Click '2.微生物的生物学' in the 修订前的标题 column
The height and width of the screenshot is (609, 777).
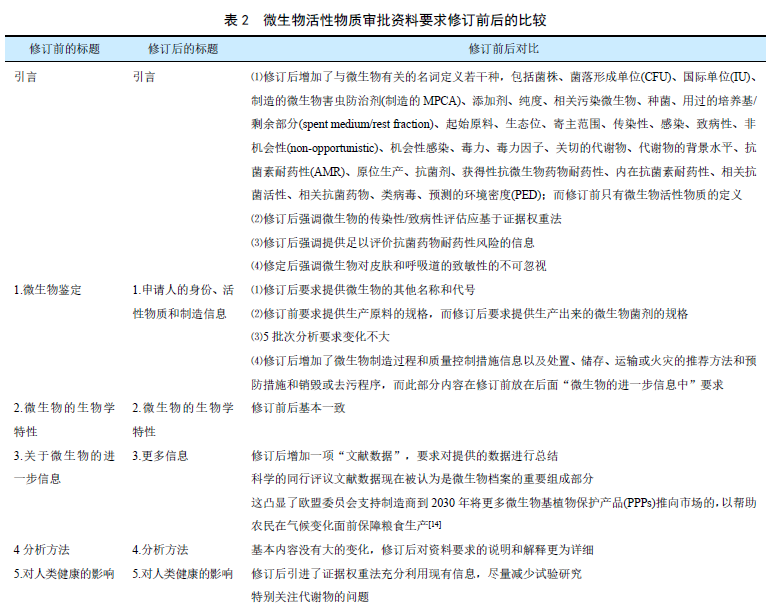64,408
